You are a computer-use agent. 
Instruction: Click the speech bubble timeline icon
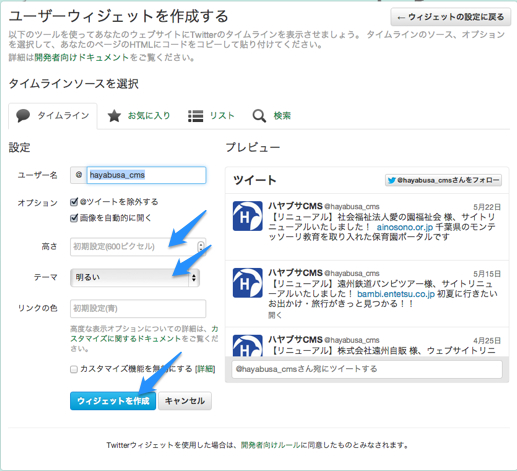coord(23,116)
